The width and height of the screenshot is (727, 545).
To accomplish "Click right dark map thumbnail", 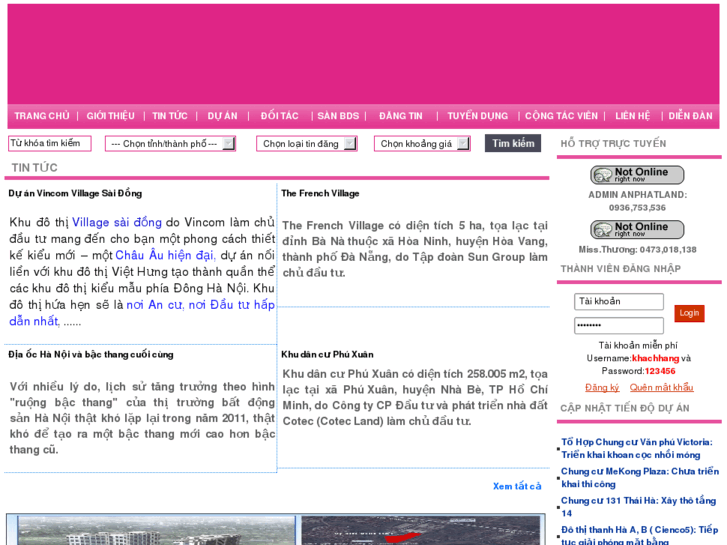I will pos(421,531).
